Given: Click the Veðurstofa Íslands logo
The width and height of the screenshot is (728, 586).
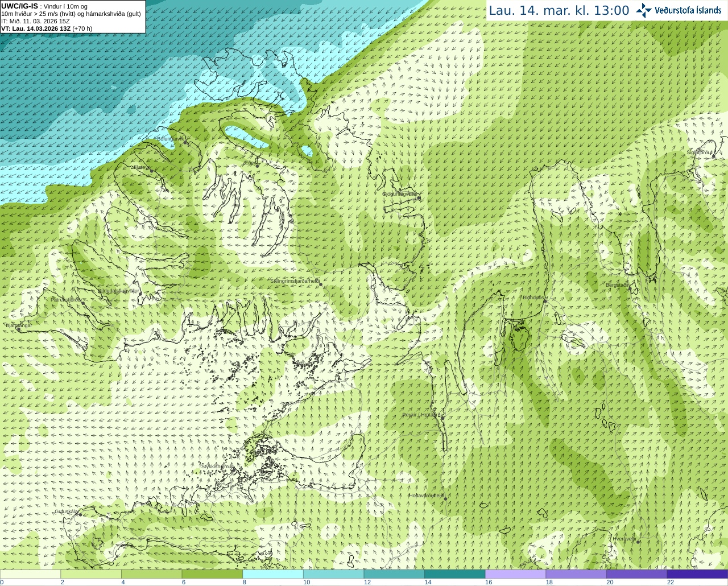Looking at the screenshot, I should point(679,10).
